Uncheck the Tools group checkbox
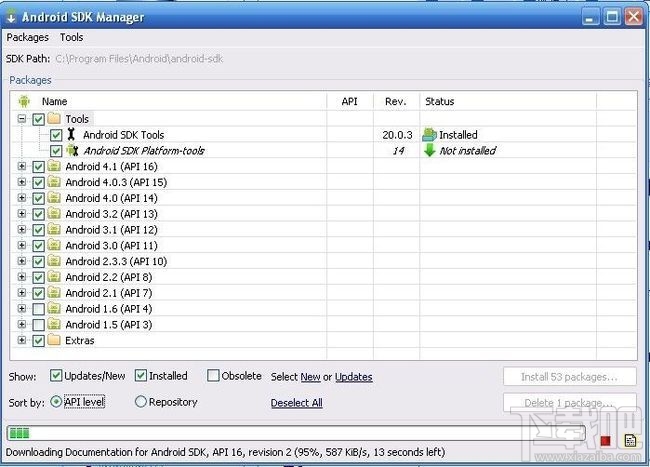650x467 pixels. pos(39,119)
